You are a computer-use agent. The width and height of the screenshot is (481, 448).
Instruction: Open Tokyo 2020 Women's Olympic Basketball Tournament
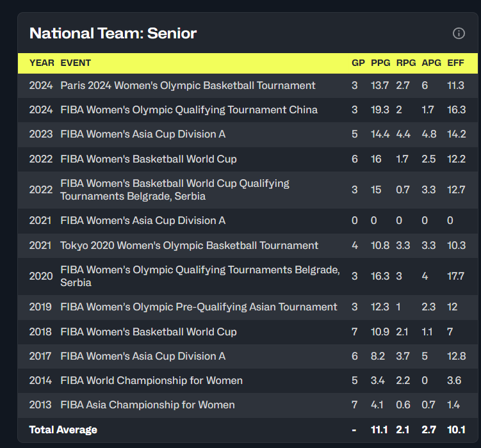click(x=189, y=245)
